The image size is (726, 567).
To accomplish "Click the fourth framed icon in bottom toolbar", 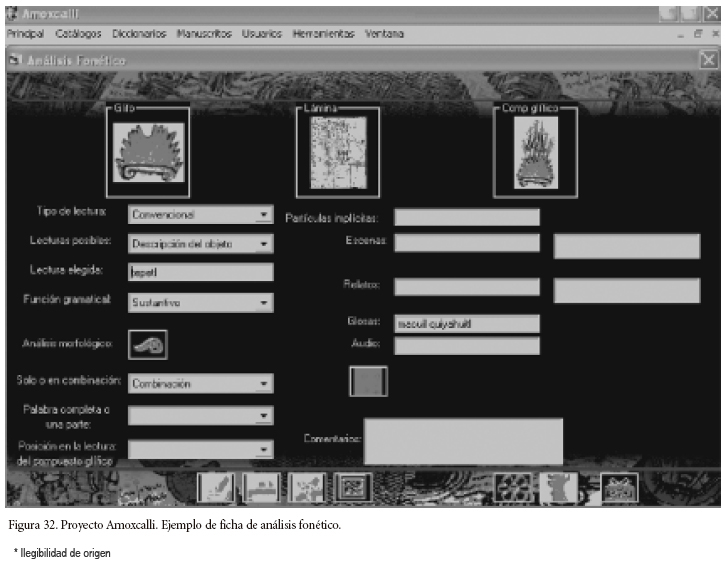I will [352, 487].
